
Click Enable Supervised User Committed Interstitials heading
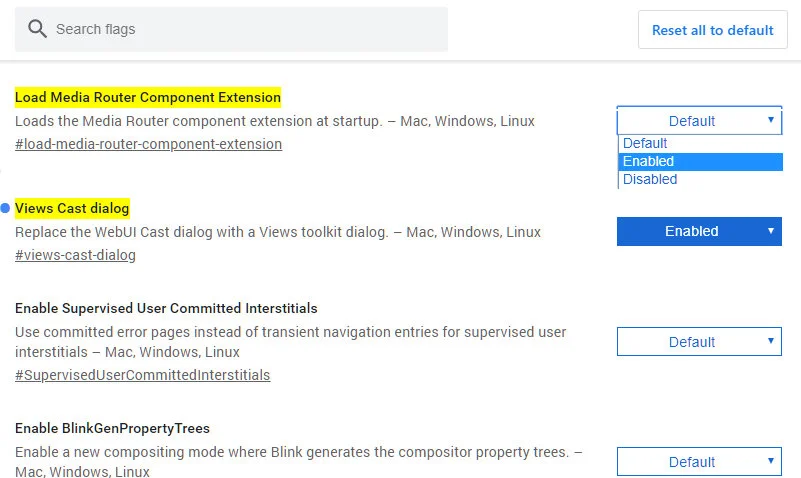pos(166,308)
